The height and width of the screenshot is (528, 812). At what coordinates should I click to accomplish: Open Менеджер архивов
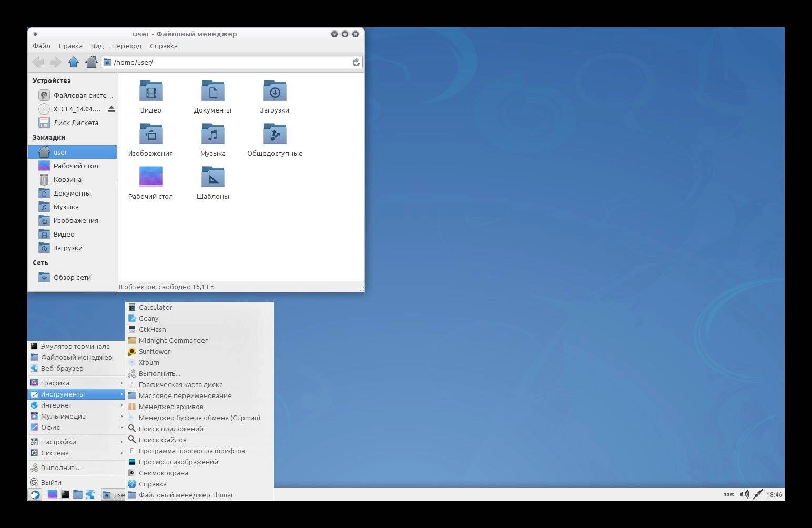click(x=199, y=407)
